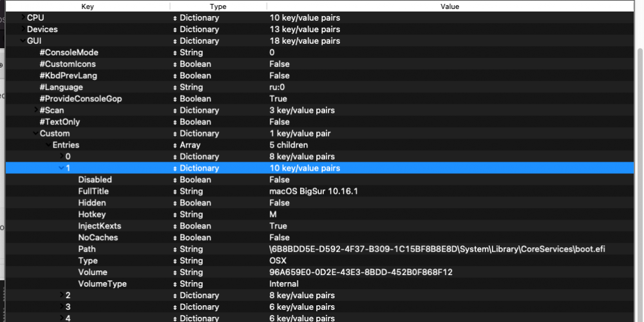Collapse the Custom dictionary
Viewport: 644px width, 322px height.
35,133
